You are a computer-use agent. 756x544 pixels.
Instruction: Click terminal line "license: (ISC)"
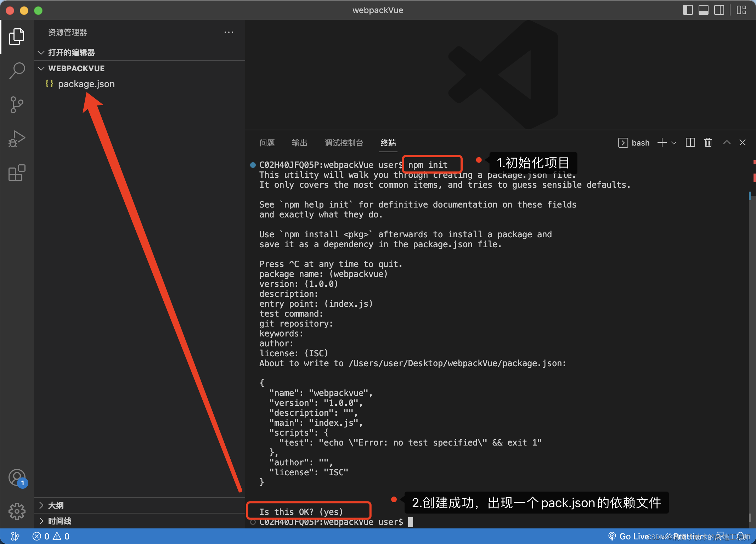pyautogui.click(x=294, y=353)
